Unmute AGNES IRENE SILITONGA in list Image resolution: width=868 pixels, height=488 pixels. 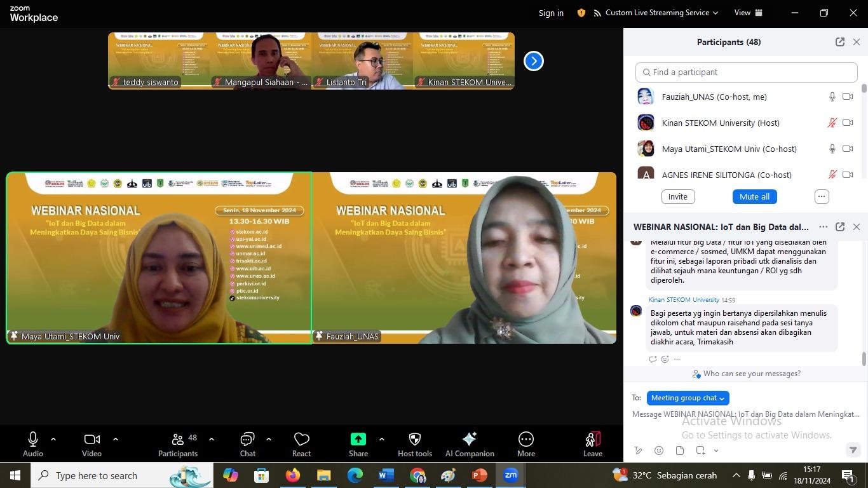pyautogui.click(x=832, y=174)
